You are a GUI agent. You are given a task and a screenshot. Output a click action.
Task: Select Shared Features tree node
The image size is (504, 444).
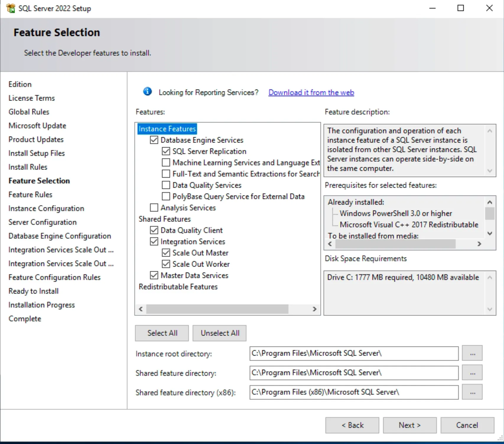click(165, 219)
